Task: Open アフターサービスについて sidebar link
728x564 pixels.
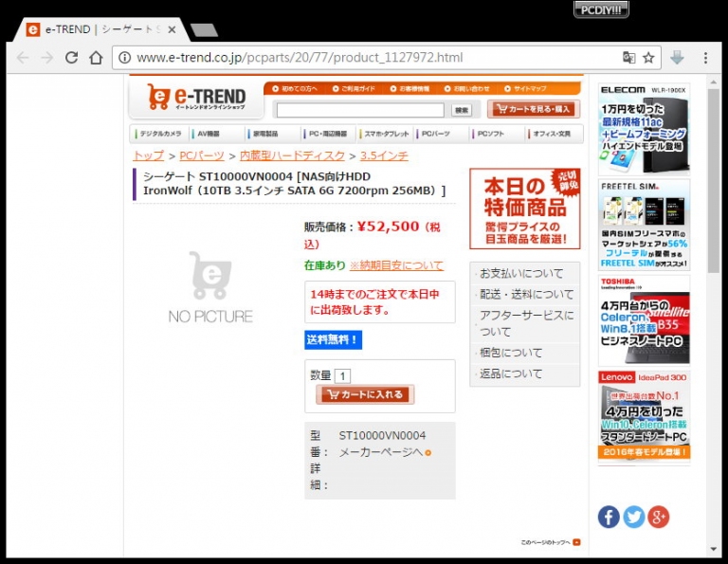Action: click(x=526, y=323)
